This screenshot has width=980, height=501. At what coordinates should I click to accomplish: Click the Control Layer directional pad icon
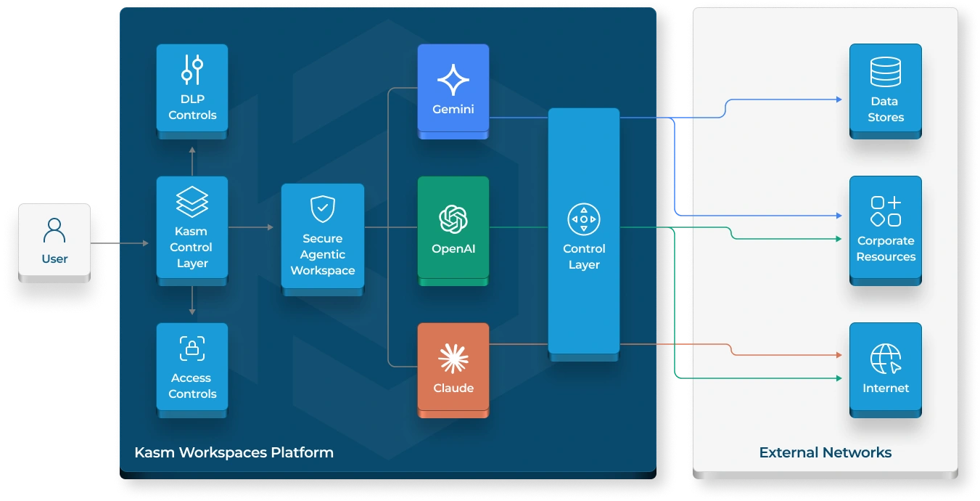pyautogui.click(x=584, y=219)
